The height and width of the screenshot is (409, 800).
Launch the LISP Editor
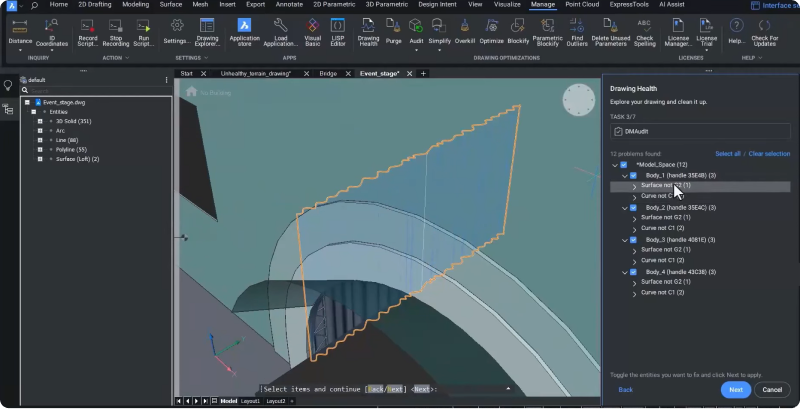(x=338, y=29)
